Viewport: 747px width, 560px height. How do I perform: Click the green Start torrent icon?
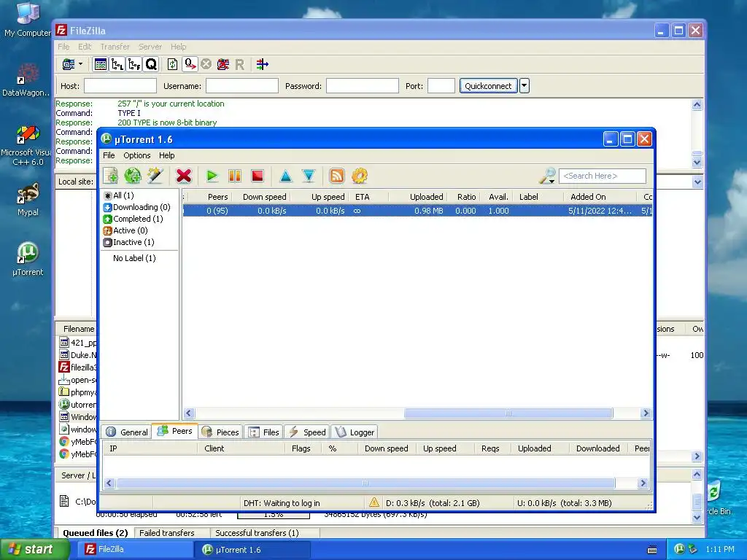point(212,176)
